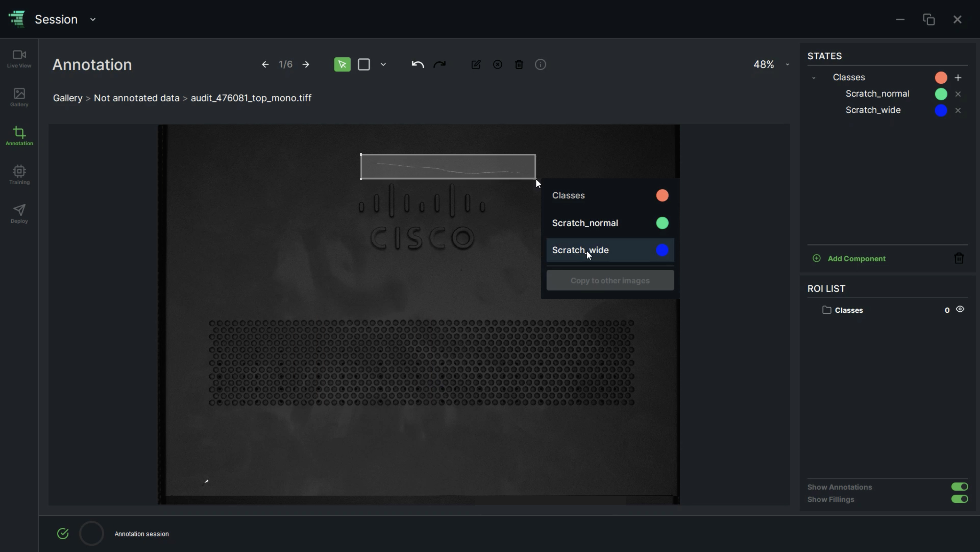The height and width of the screenshot is (552, 980).
Task: Remove the Scratch_normal class
Action: pyautogui.click(x=958, y=94)
